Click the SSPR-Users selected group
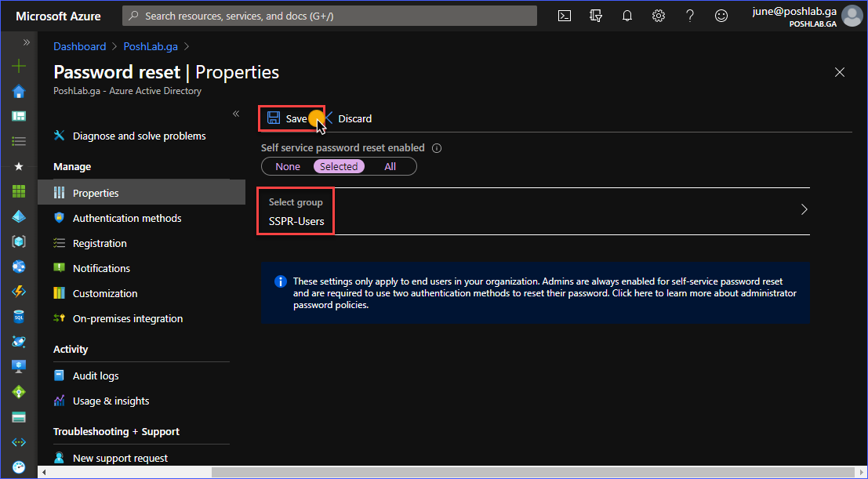Image resolution: width=868 pixels, height=479 pixels. (296, 222)
